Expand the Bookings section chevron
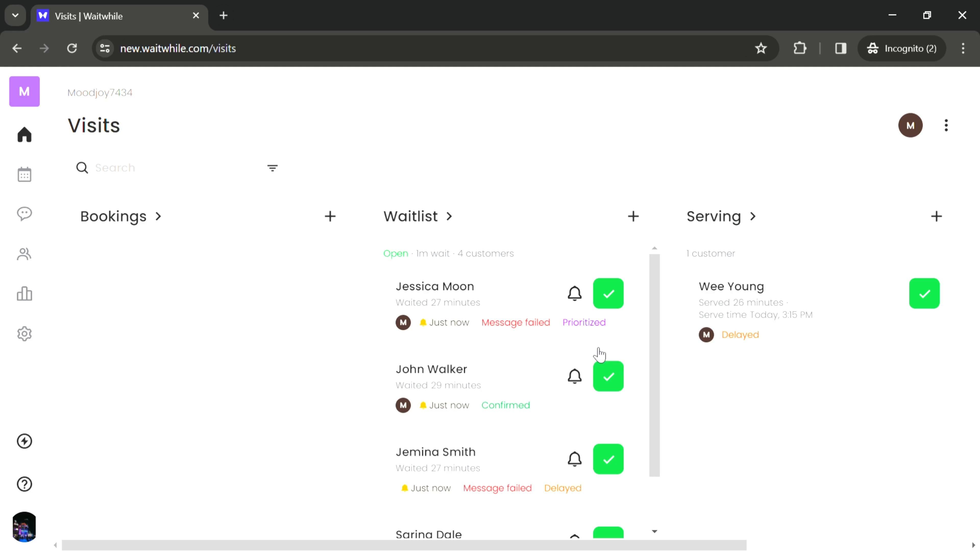Viewport: 980px width, 551px height. [159, 216]
